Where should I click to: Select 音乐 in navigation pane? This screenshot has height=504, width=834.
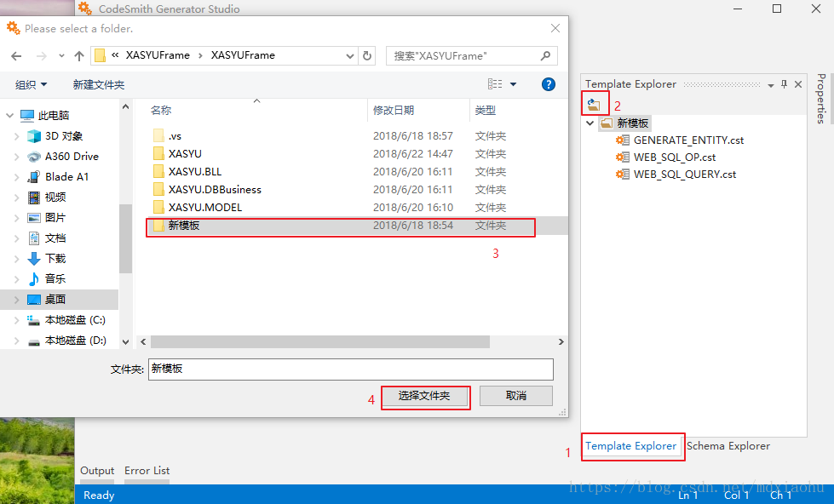click(x=55, y=278)
